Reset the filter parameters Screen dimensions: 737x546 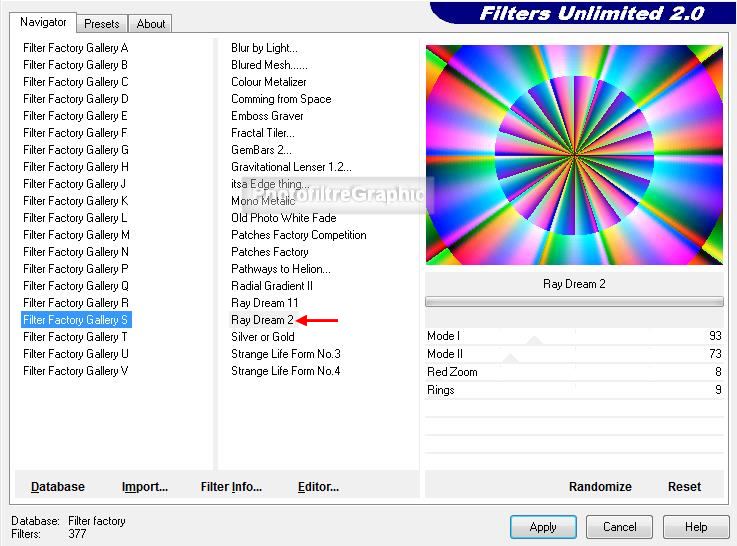tap(684, 487)
